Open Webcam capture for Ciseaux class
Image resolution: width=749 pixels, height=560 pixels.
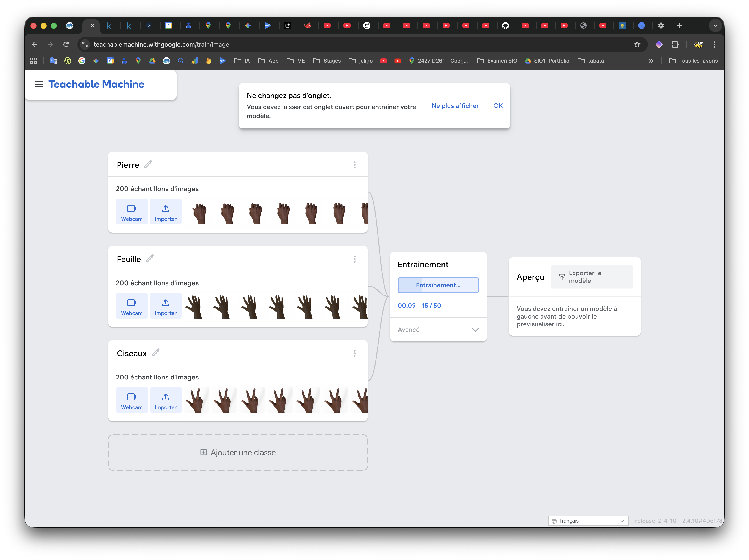[x=132, y=400]
